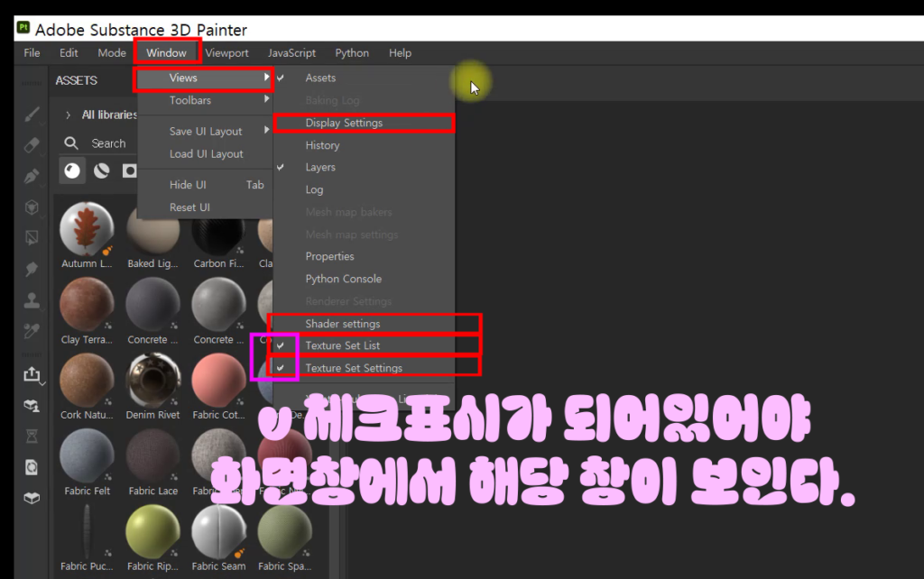
Task: Click the ASSETS panel title
Action: pos(77,80)
